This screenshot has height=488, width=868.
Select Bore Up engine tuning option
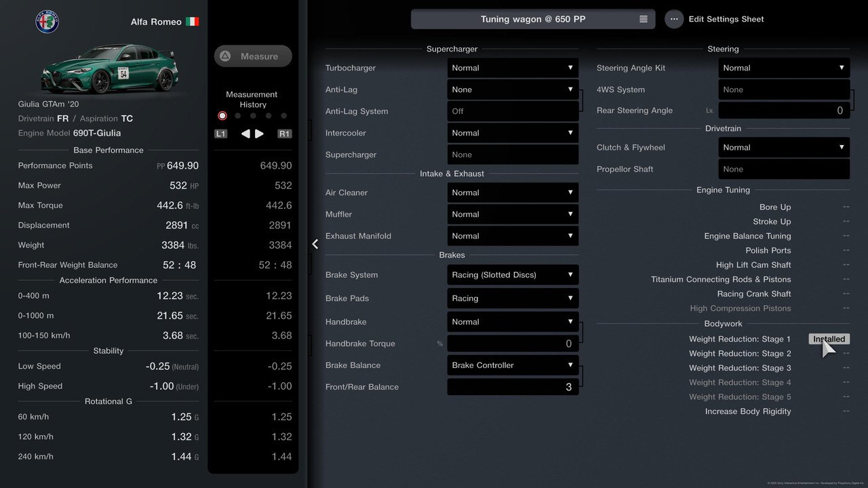tap(775, 207)
